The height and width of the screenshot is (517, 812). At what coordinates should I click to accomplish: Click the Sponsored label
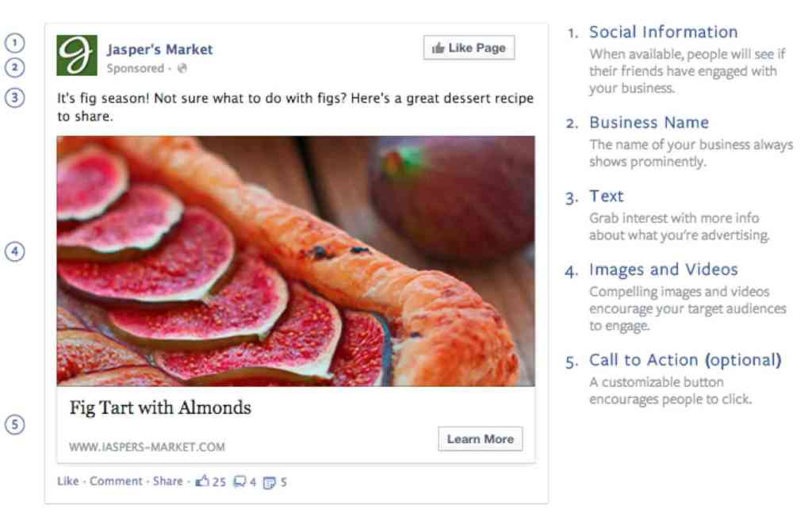(x=136, y=69)
